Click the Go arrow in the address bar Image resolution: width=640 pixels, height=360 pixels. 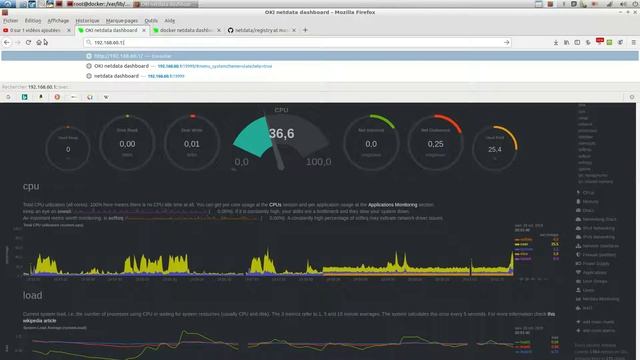[507, 42]
